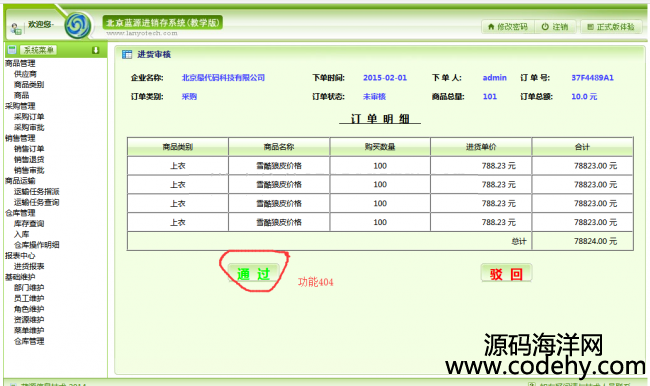Open 进货报表 under 报表中心
The width and height of the screenshot is (650, 386).
pyautogui.click(x=29, y=266)
